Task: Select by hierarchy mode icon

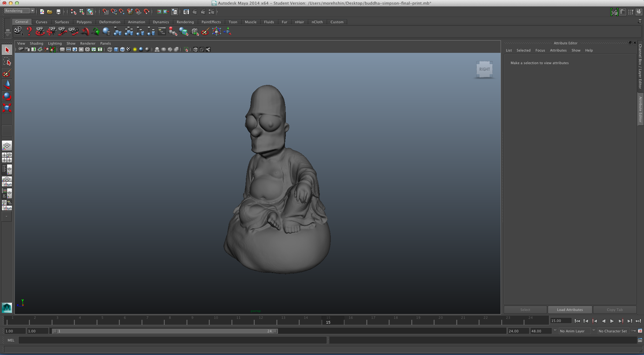Action: [74, 12]
